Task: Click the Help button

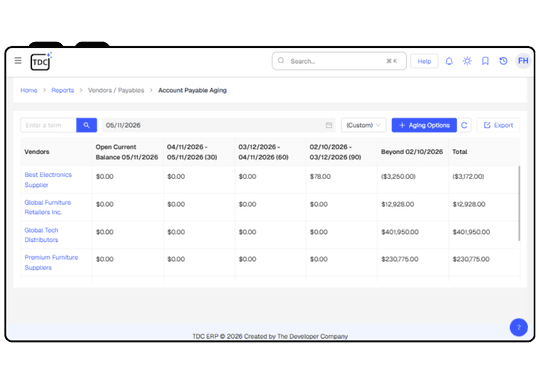Action: (x=424, y=61)
